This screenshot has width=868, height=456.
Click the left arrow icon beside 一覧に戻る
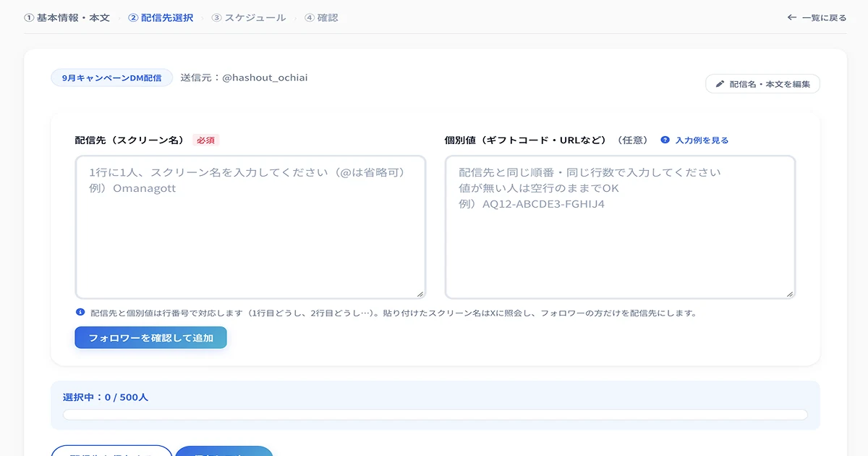pos(791,17)
